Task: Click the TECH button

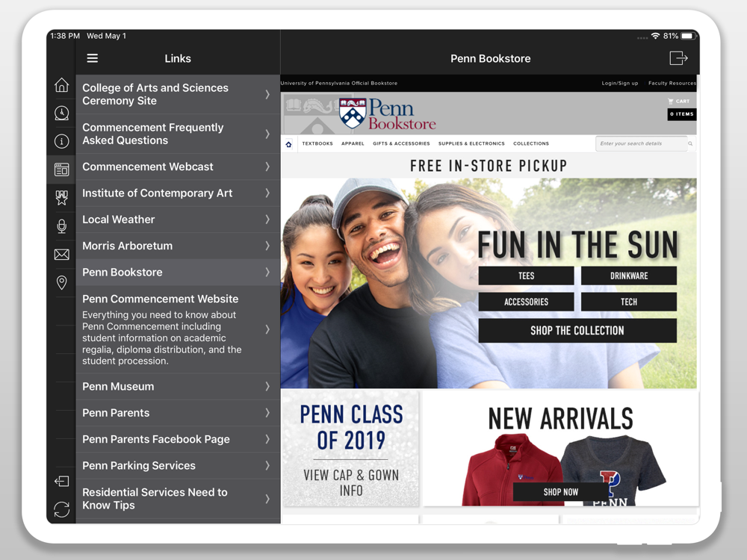Action: pos(629,302)
